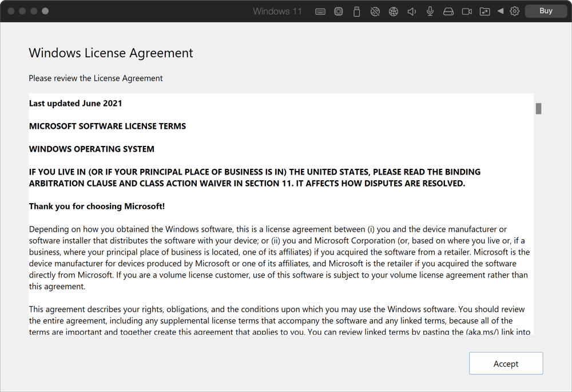Click the Buy button

tap(546, 11)
